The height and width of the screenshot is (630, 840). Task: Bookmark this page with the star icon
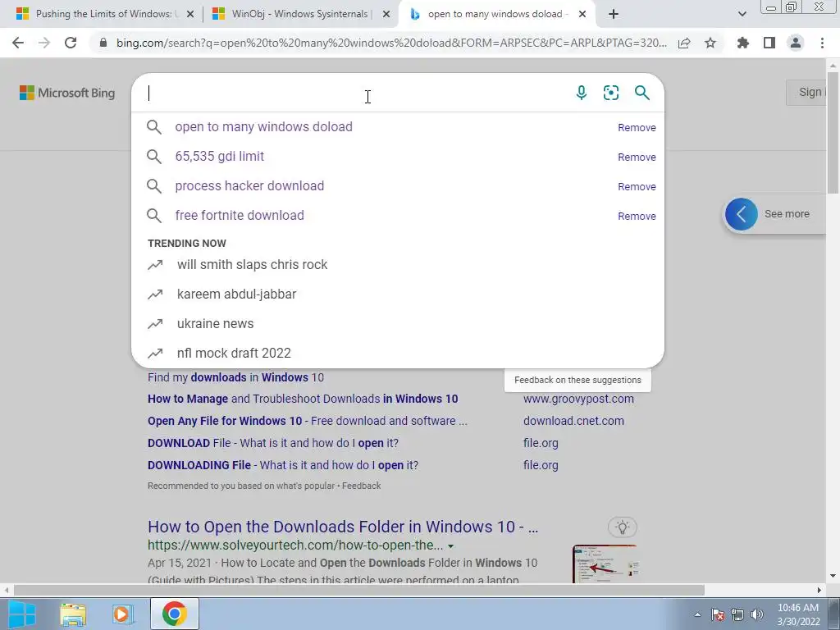(x=710, y=43)
